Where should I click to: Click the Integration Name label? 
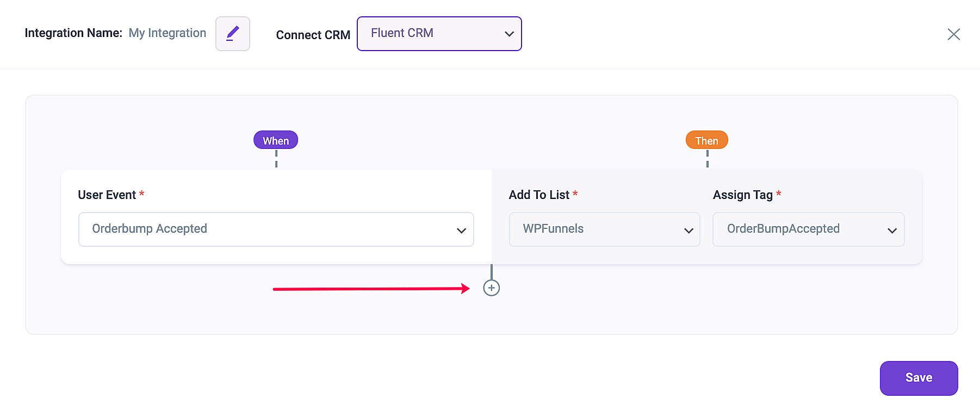[x=73, y=33]
